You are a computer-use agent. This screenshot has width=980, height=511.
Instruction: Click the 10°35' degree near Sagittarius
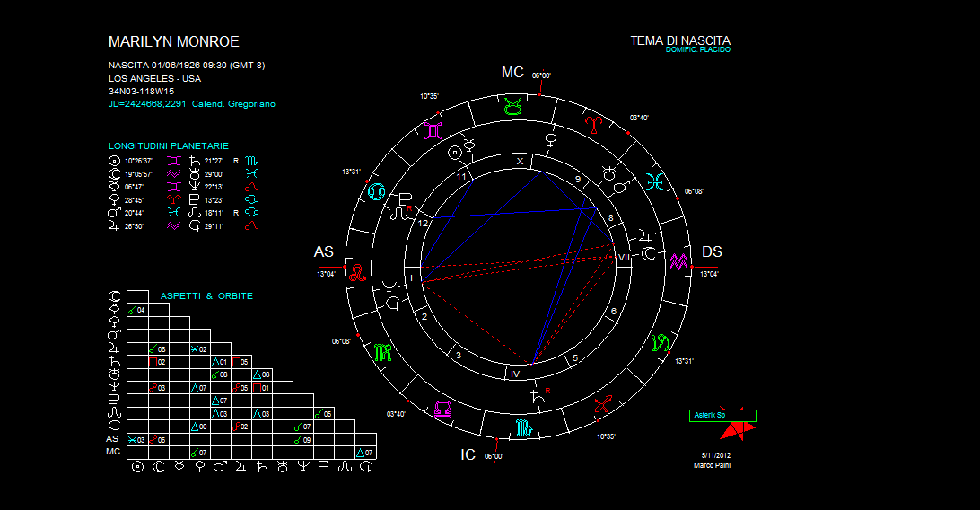(x=606, y=436)
